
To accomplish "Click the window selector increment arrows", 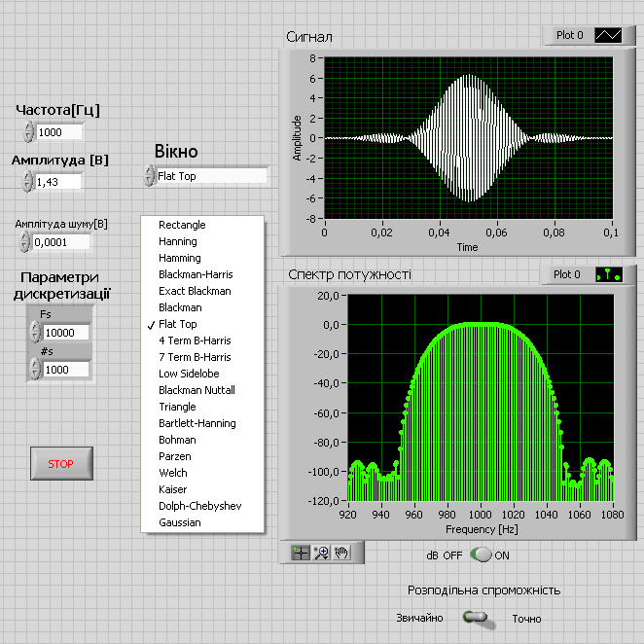I will (149, 176).
